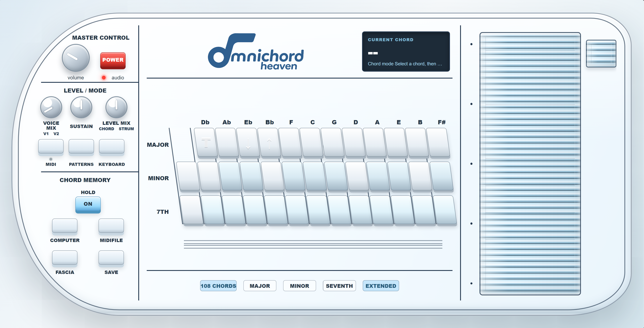This screenshot has width=644, height=328.
Task: Click the MASTER CONTROL heading
Action: pyautogui.click(x=101, y=38)
